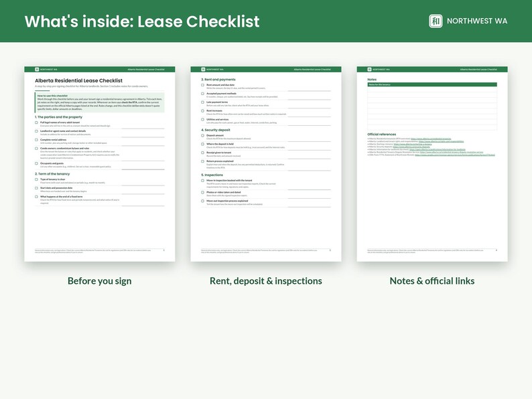Open the 'Before you sign' page thumbnail
The image size is (532, 399).
pyautogui.click(x=100, y=164)
